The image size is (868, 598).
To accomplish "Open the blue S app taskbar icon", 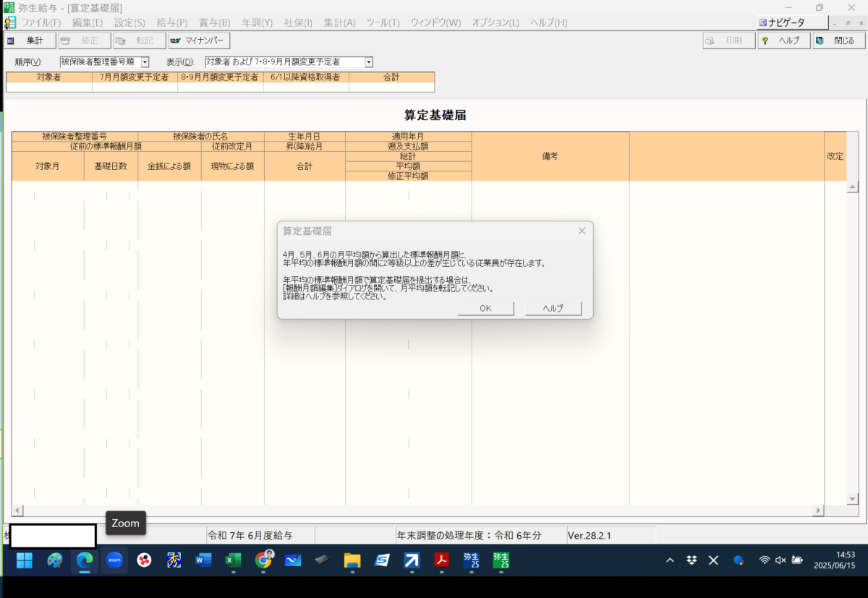I will click(382, 560).
